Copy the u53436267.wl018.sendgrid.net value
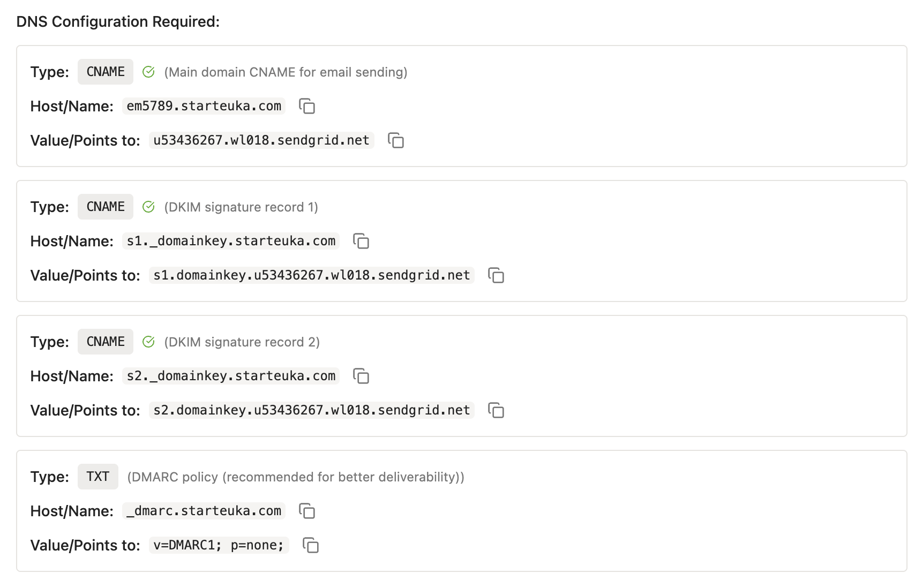915x588 pixels. [x=396, y=140]
